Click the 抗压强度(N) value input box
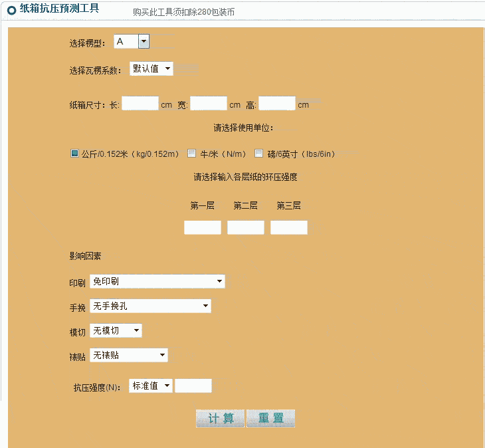485x448 pixels. point(193,386)
